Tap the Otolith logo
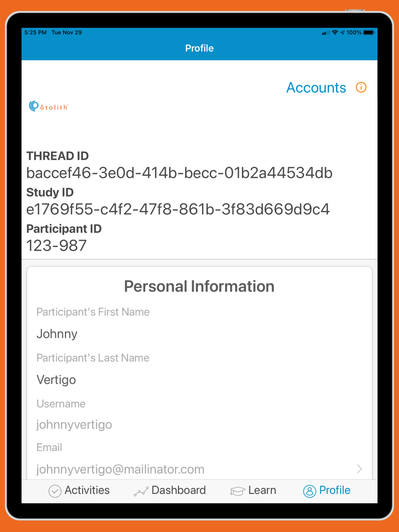The image size is (399, 532). (x=49, y=106)
